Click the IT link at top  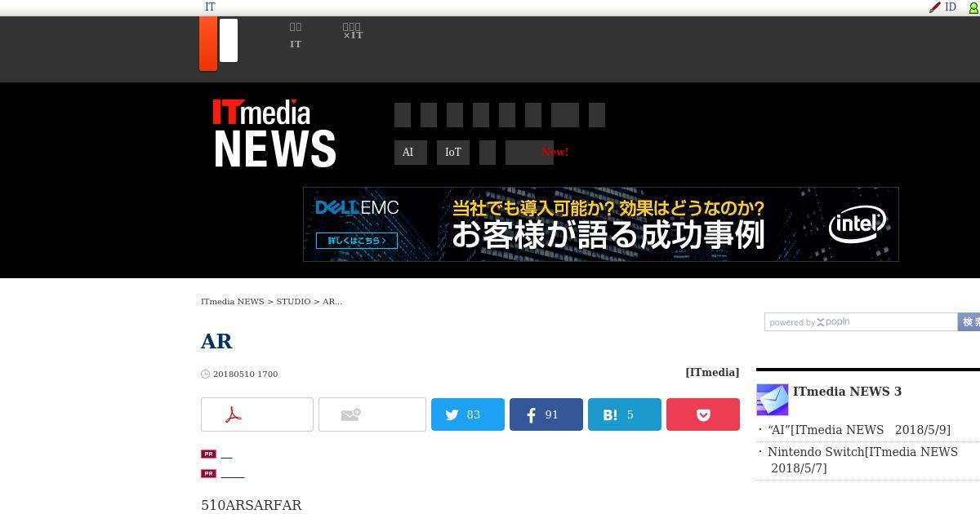(210, 7)
